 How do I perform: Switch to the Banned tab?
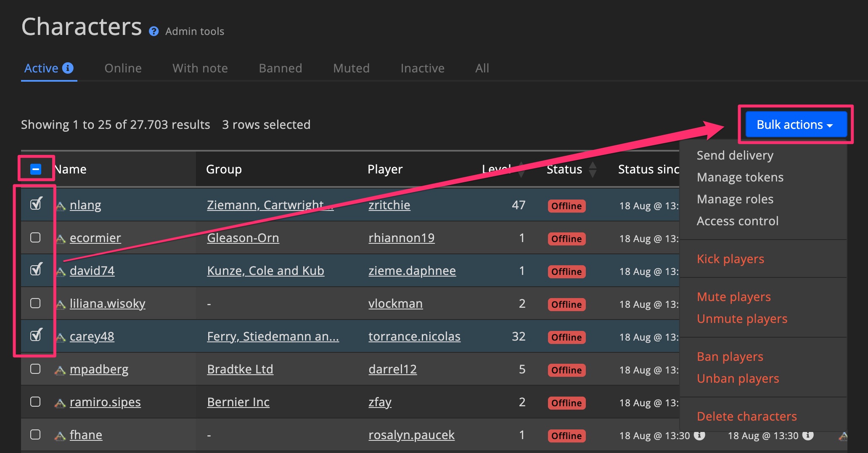click(280, 68)
